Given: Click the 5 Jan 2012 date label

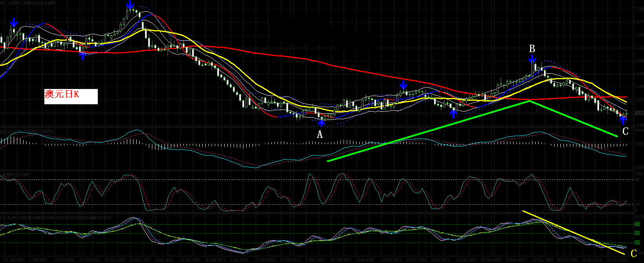Looking at the screenshot, I should (x=239, y=259).
